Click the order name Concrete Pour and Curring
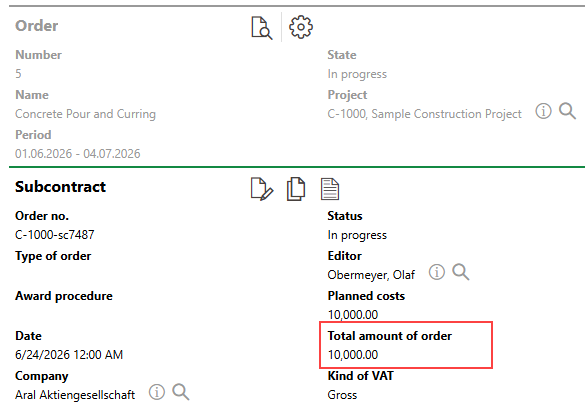585x410 pixels. (85, 114)
